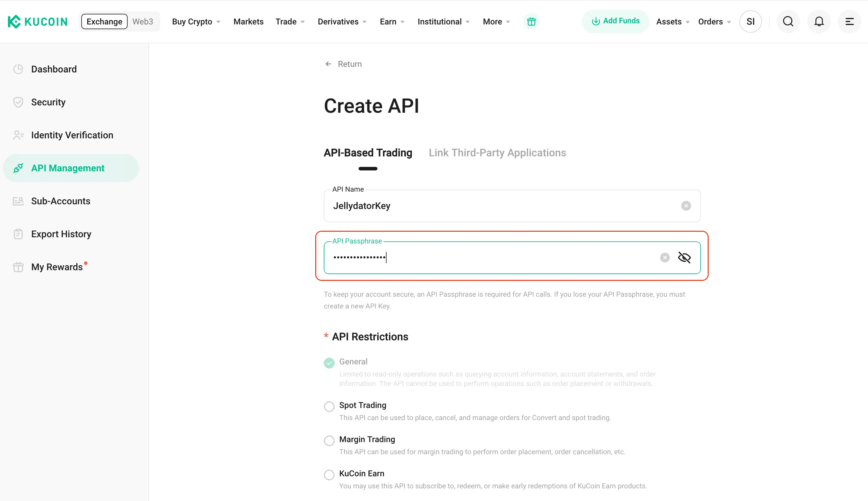
Task: Open the Markets menu item
Action: pos(248,22)
